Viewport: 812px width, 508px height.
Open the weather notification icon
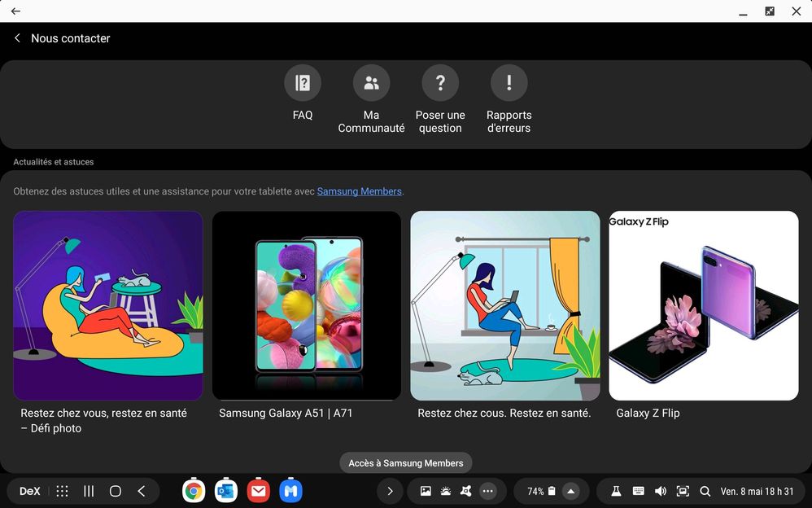point(445,491)
